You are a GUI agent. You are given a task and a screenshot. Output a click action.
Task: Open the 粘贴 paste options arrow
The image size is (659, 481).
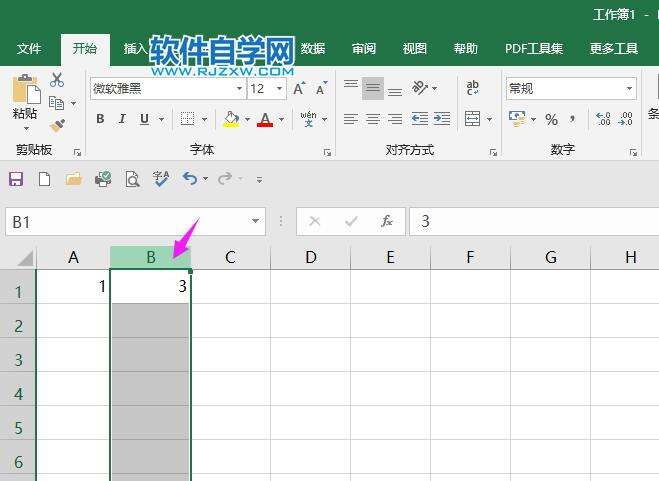point(26,128)
